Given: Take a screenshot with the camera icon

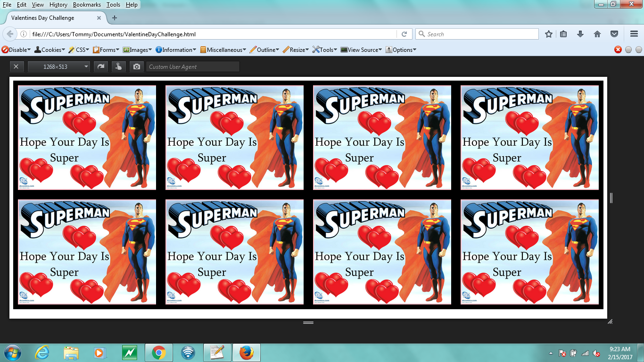Looking at the screenshot, I should click(x=137, y=66).
